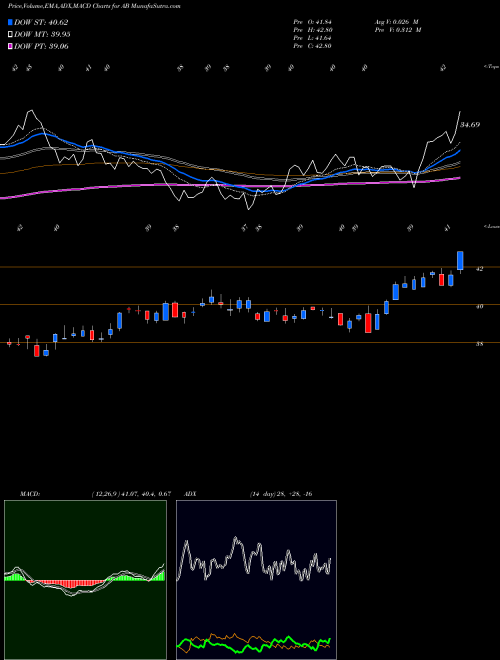
Task: Click the MACD '(12,26,9) 41.07, 40.4, 0.67' values
Action: (131, 494)
